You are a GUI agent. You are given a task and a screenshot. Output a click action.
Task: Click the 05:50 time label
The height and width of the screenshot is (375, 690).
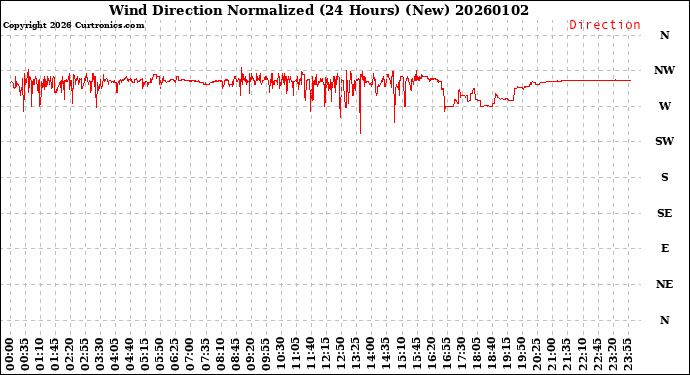[x=160, y=354]
